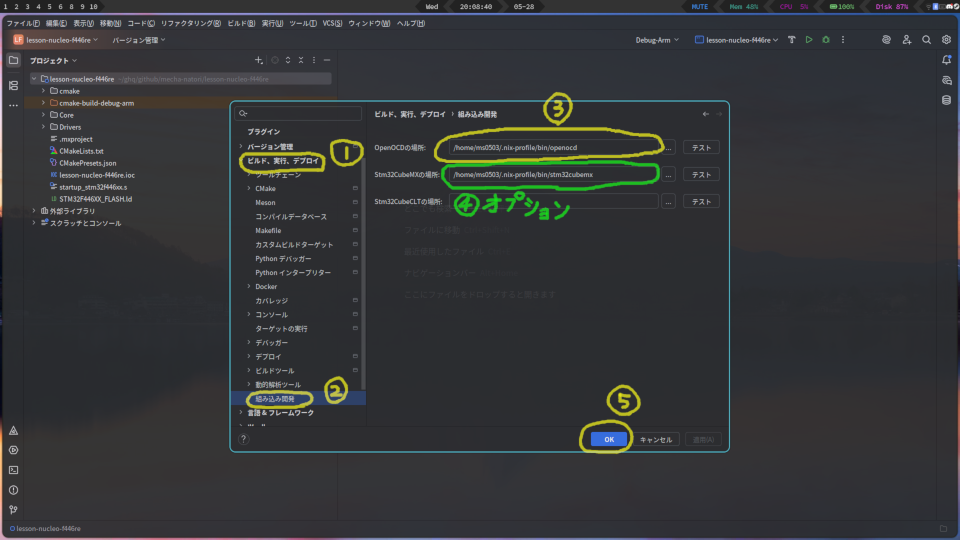Image resolution: width=960 pixels, height=540 pixels.
Task: Open the Terminal tool window icon
Action: tap(14, 470)
